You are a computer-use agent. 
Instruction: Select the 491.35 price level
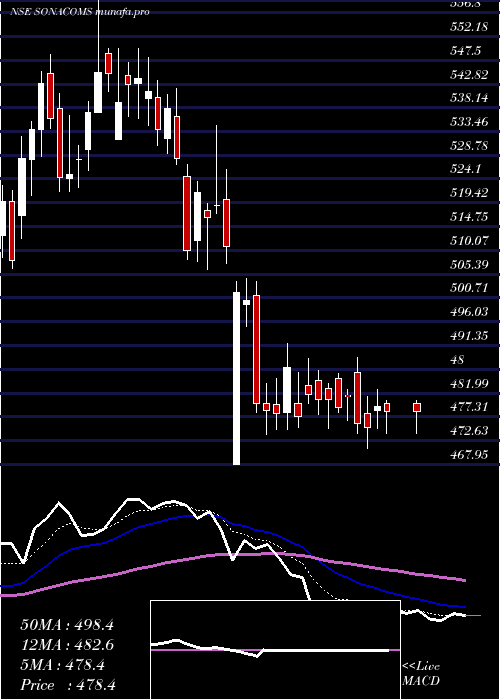coord(469,336)
